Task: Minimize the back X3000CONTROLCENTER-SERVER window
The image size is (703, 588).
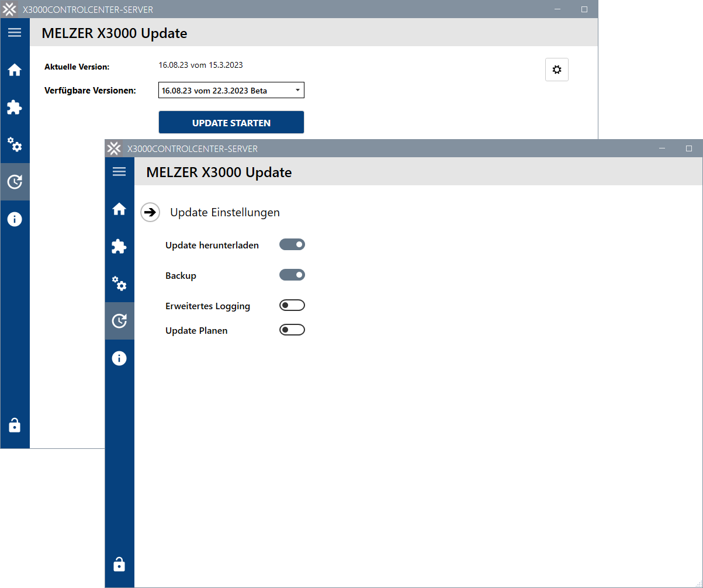Action: click(557, 9)
